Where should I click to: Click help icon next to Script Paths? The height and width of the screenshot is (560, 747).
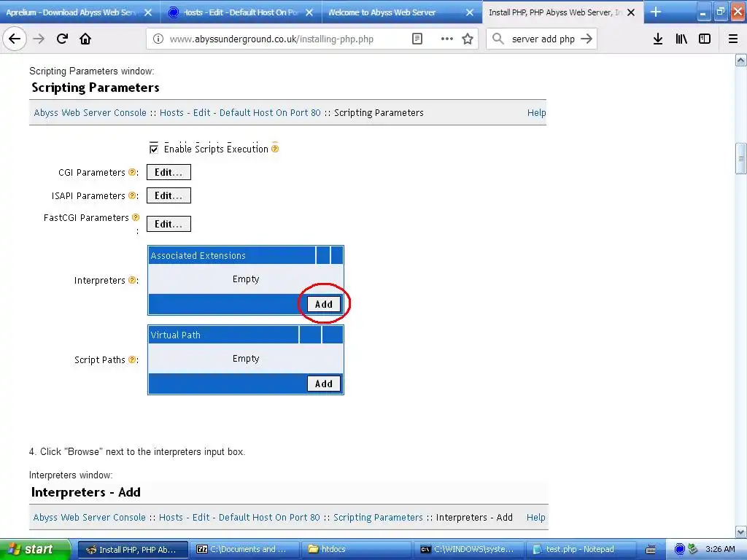[132, 359]
